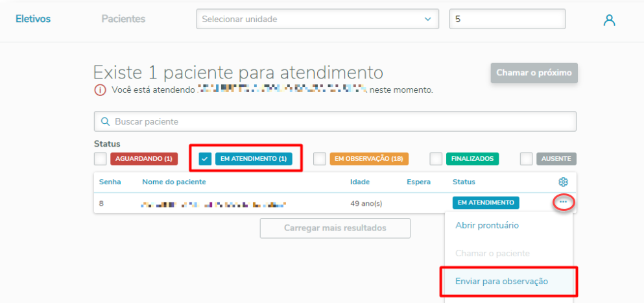Tick the AGUARDANDO status checkbox
The width and height of the screenshot is (644, 303).
tap(101, 159)
